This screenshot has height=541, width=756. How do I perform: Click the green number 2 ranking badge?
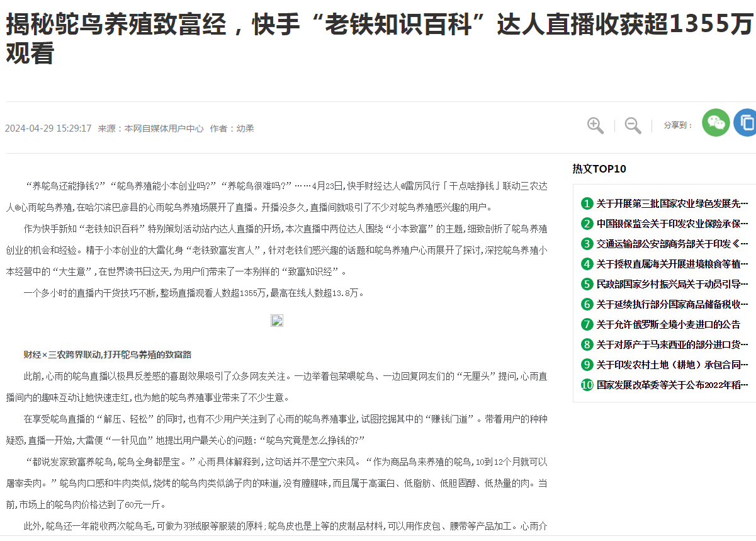pos(587,224)
